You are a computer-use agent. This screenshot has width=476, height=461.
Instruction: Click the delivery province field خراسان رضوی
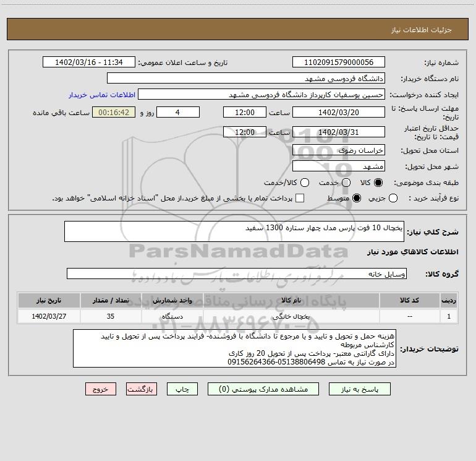(x=339, y=150)
